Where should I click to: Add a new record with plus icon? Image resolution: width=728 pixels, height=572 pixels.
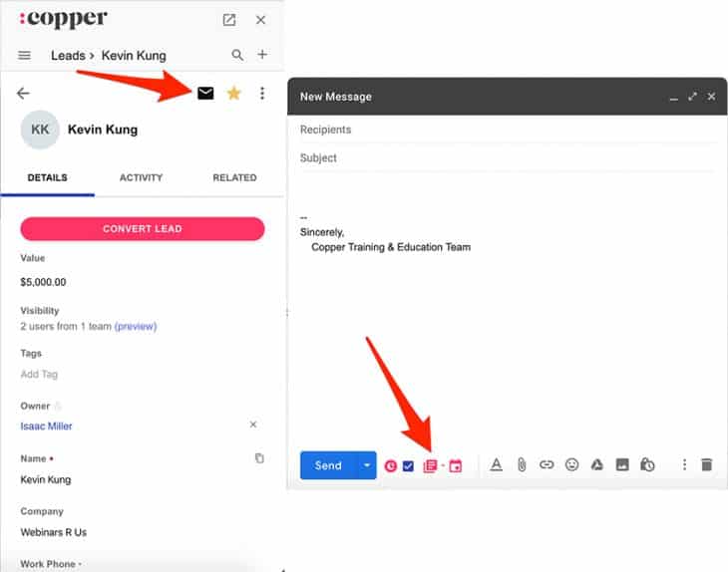point(262,54)
